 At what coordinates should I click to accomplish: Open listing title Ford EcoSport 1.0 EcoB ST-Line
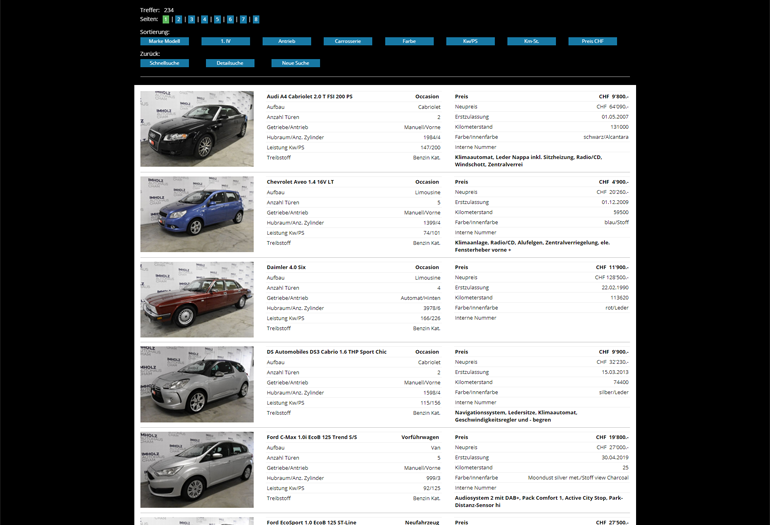pyautogui.click(x=311, y=522)
